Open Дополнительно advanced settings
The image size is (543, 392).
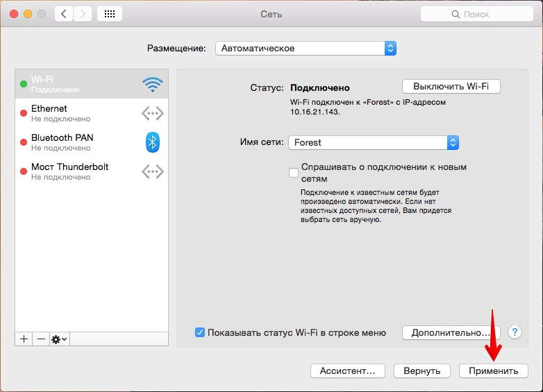tap(451, 333)
